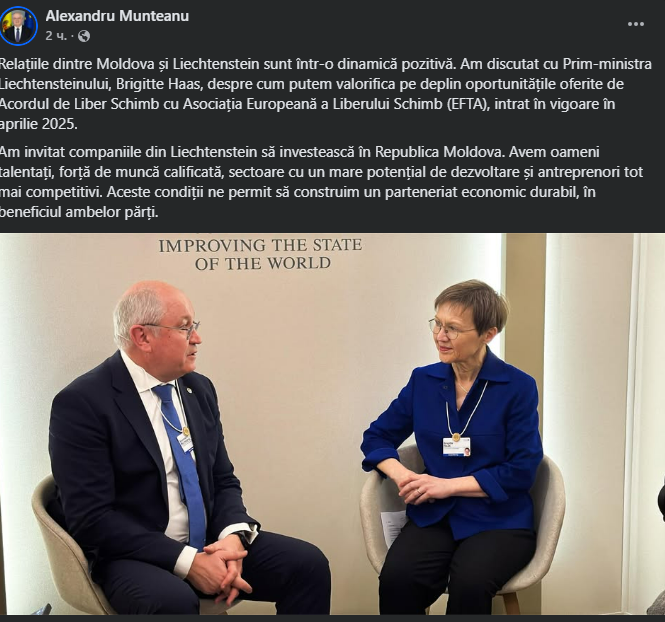This screenshot has width=665, height=622.
Task: Click the "IMPROVING THE STATE OF THE WORLD" wall text
Action: (x=260, y=254)
